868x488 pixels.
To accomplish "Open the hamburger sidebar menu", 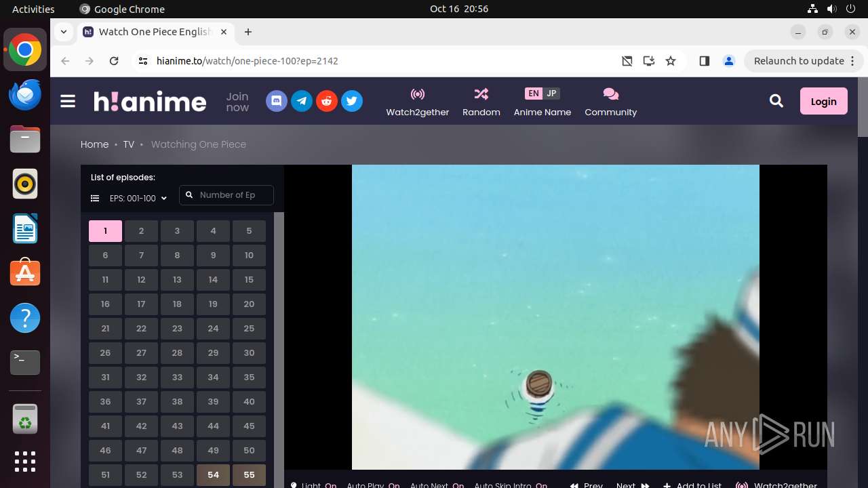I will pyautogui.click(x=68, y=102).
